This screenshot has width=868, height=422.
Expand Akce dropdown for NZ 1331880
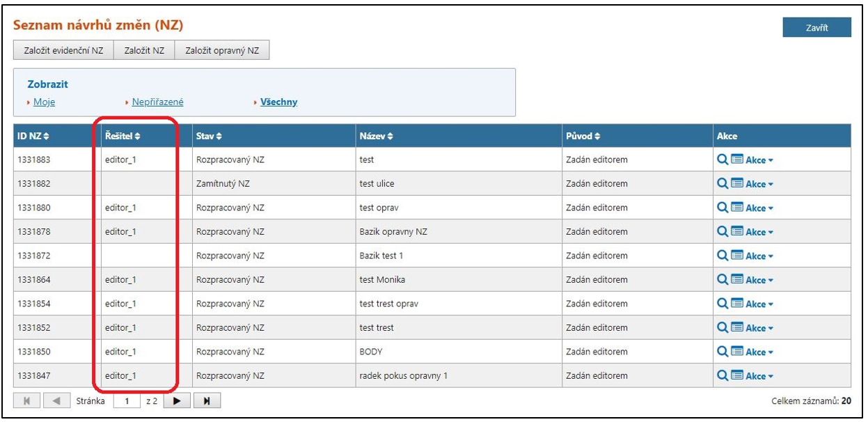pyautogui.click(x=759, y=208)
